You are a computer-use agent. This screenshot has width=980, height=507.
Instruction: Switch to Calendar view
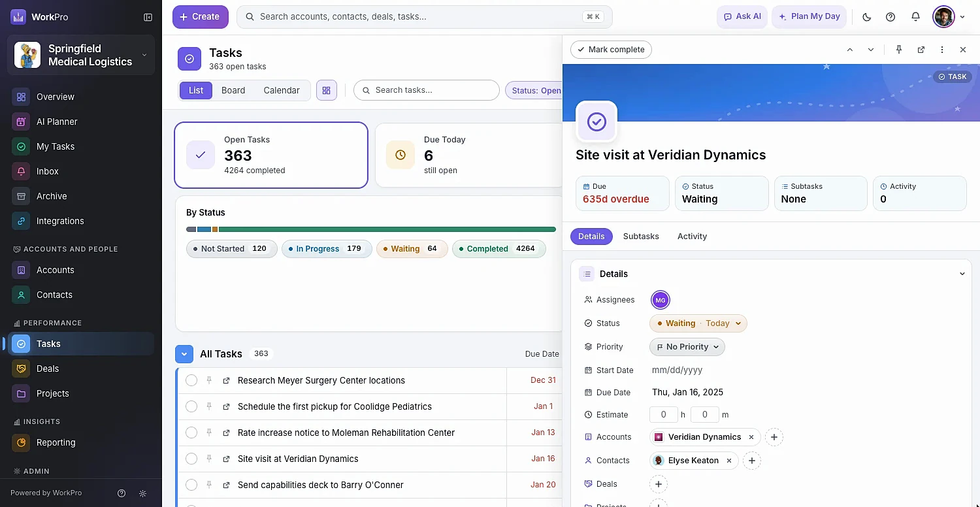coord(282,90)
